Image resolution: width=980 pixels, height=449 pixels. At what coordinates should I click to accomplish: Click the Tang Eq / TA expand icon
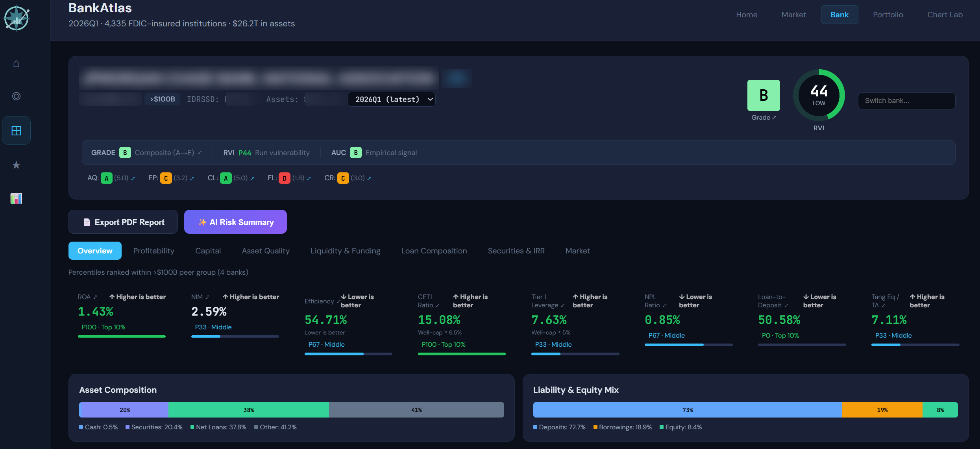coord(884,305)
